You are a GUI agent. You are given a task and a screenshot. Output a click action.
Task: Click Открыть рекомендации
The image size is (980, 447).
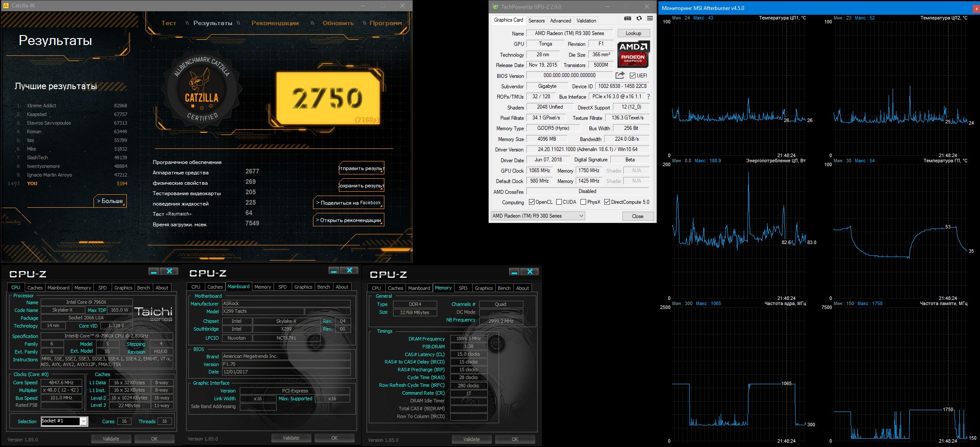coord(348,220)
